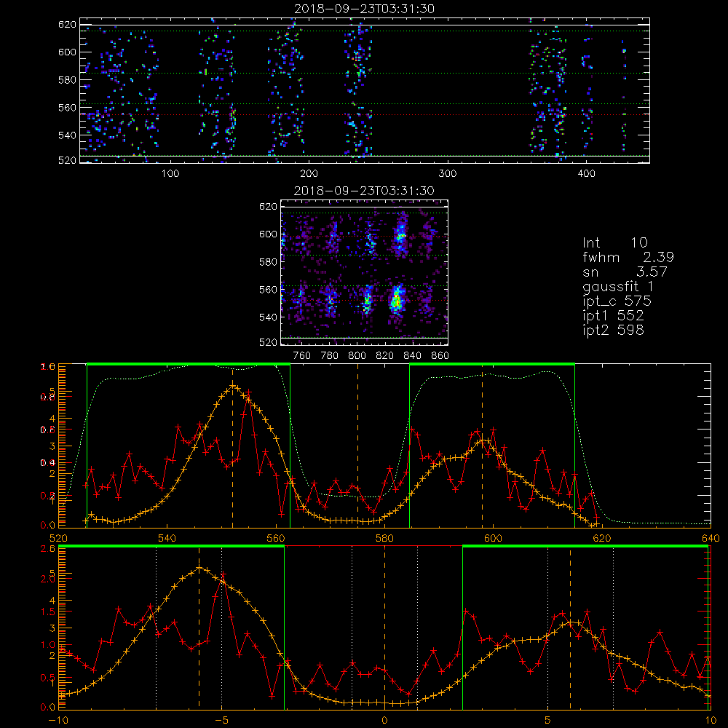Click y-axis label 600 on top plot
This screenshot has height=728, width=728.
click(x=67, y=52)
